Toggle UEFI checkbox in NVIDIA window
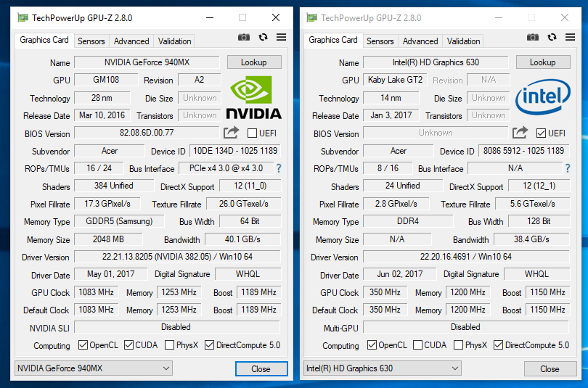588x388 pixels. 253,133
